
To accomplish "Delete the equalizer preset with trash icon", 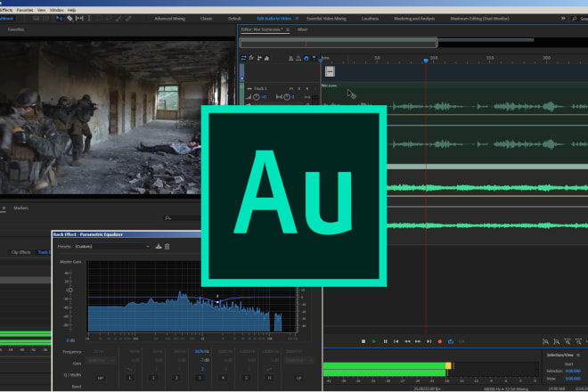I will [167, 247].
